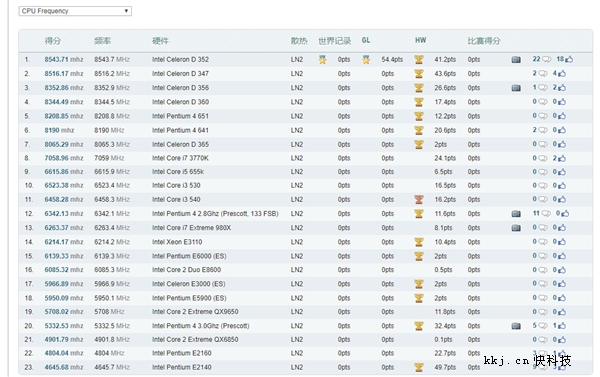This screenshot has height=377, width=600.
Task: Click the HW trophy for Xeon E3110
Action: coord(419,242)
